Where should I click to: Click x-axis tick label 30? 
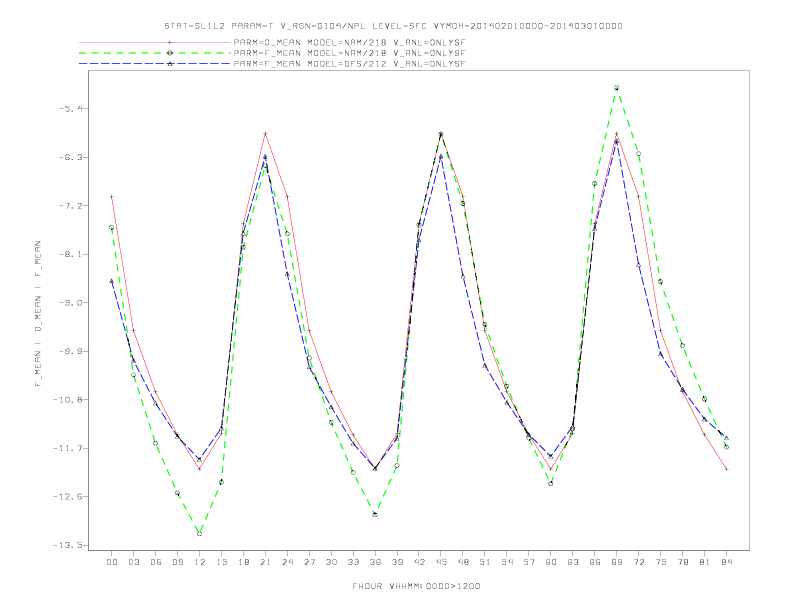[331, 562]
